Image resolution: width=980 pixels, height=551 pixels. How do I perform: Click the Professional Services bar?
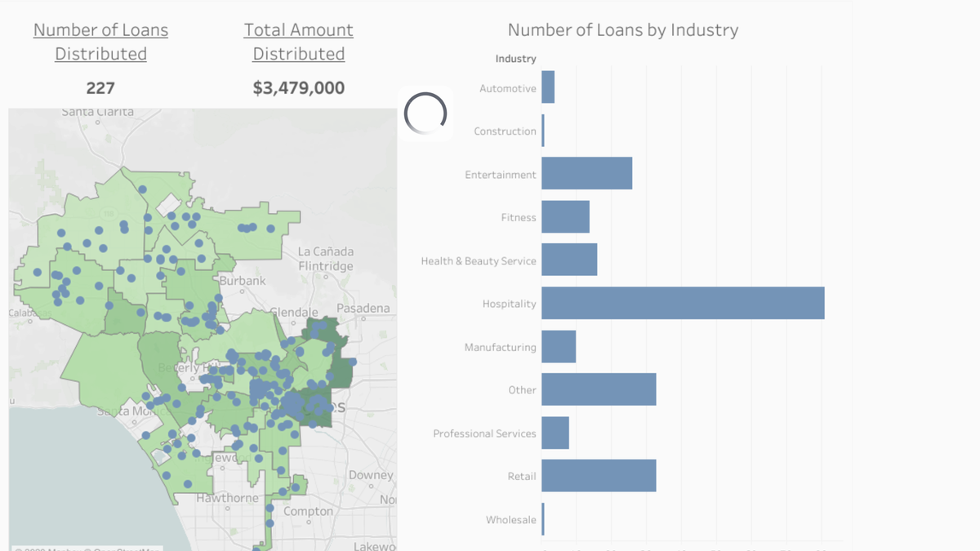(x=555, y=433)
